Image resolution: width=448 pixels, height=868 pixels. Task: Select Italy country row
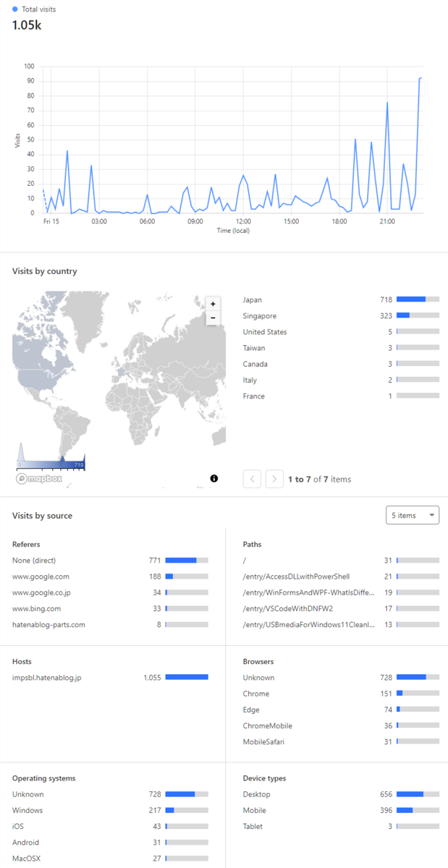[341, 380]
